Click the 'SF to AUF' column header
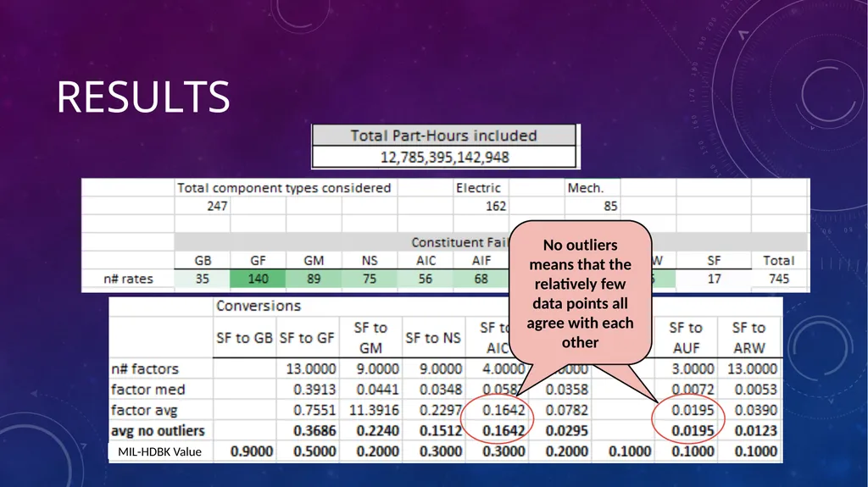 click(686, 338)
